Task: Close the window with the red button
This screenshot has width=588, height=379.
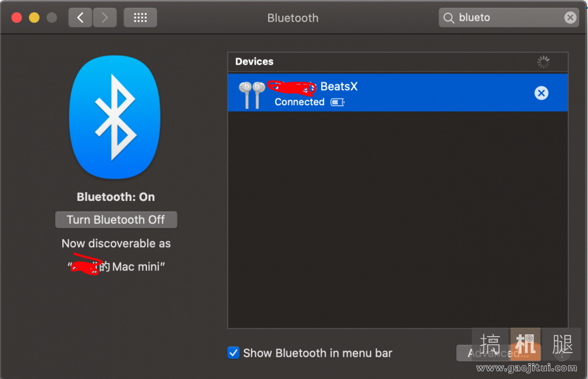Action: pyautogui.click(x=17, y=18)
